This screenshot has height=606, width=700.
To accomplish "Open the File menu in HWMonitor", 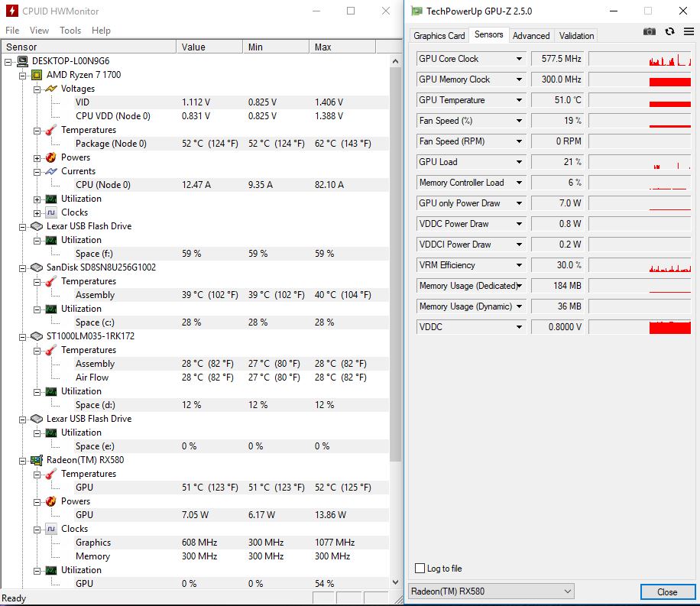I will (12, 31).
